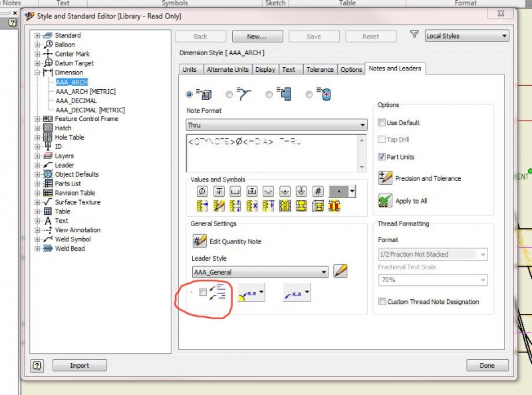Screen dimensions: 532x395
Task: Insert the thread pitch value icon
Action: point(235,206)
